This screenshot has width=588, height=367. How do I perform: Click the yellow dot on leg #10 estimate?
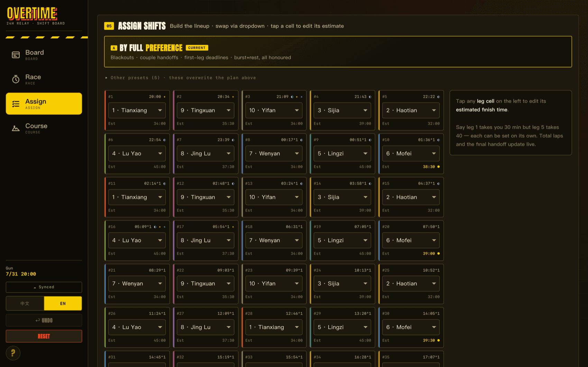(439, 167)
